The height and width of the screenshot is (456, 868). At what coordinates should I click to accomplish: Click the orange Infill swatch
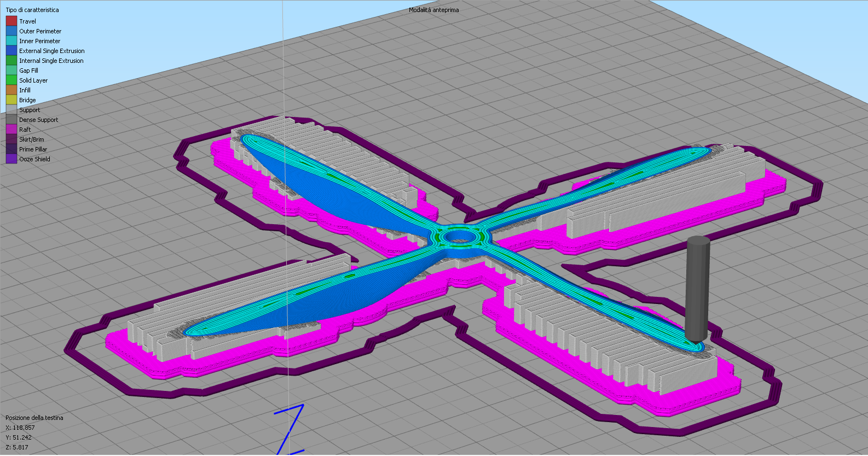tap(11, 90)
